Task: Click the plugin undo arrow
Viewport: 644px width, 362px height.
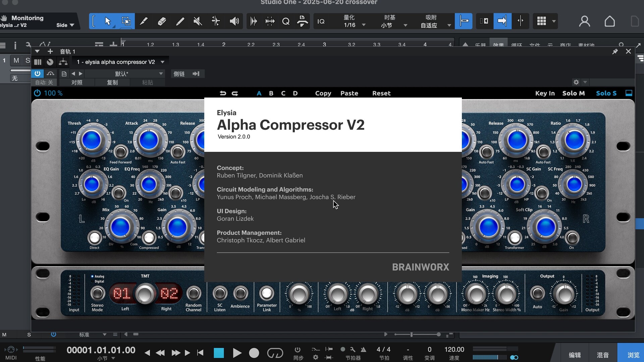Action: pyautogui.click(x=223, y=93)
